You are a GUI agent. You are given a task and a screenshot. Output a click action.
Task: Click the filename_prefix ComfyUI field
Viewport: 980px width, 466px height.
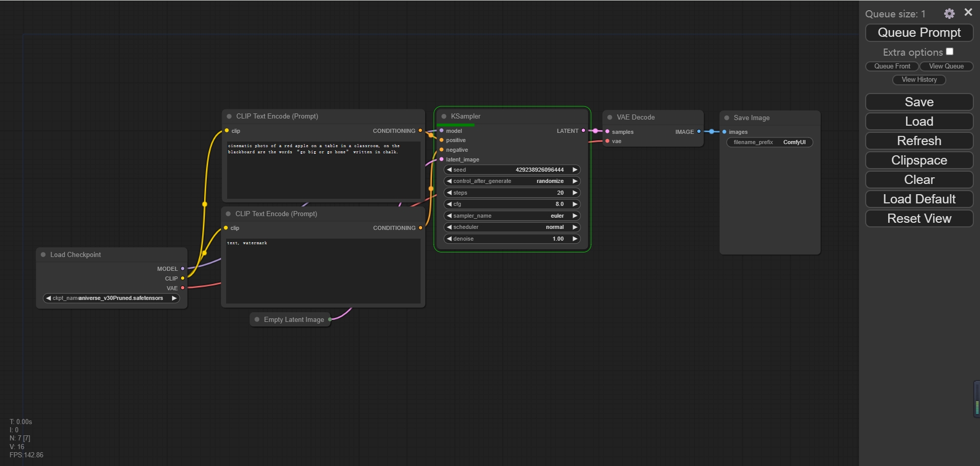[x=770, y=143]
